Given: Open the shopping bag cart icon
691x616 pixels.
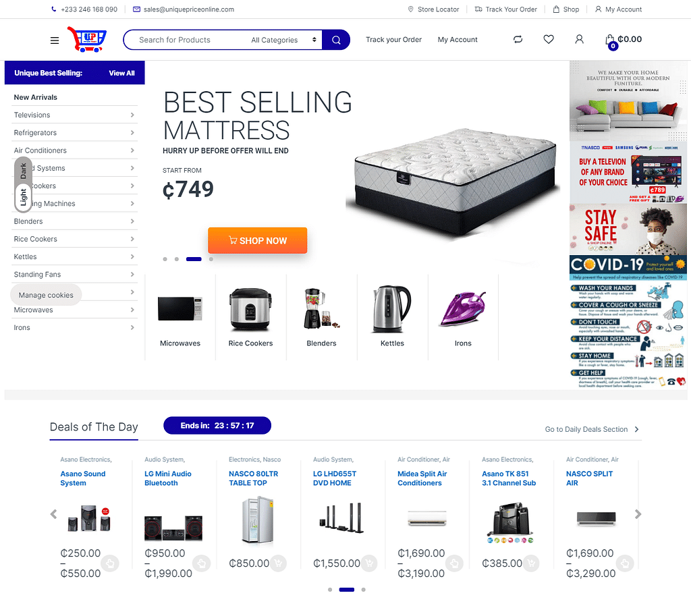Looking at the screenshot, I should [610, 40].
